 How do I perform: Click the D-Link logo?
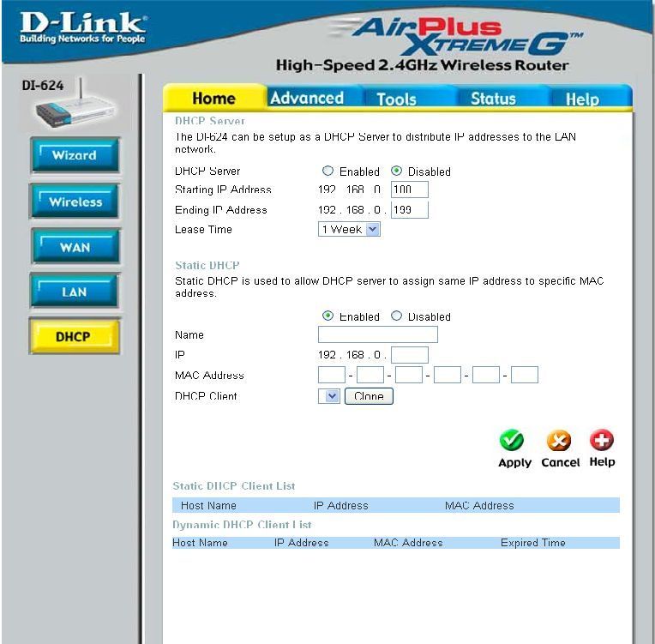pos(83,27)
